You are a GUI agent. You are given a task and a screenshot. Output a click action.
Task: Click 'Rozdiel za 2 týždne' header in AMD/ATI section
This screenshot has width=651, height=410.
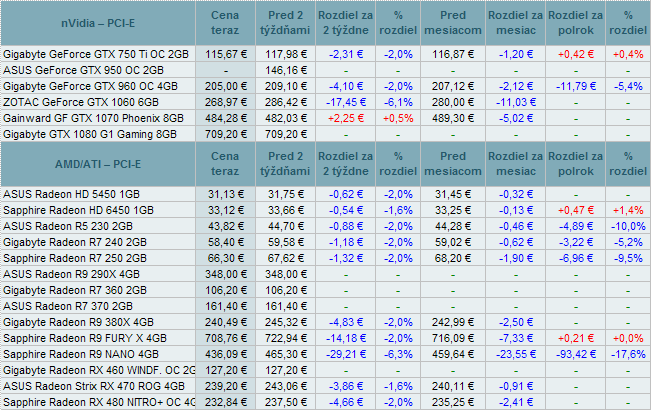click(x=345, y=164)
